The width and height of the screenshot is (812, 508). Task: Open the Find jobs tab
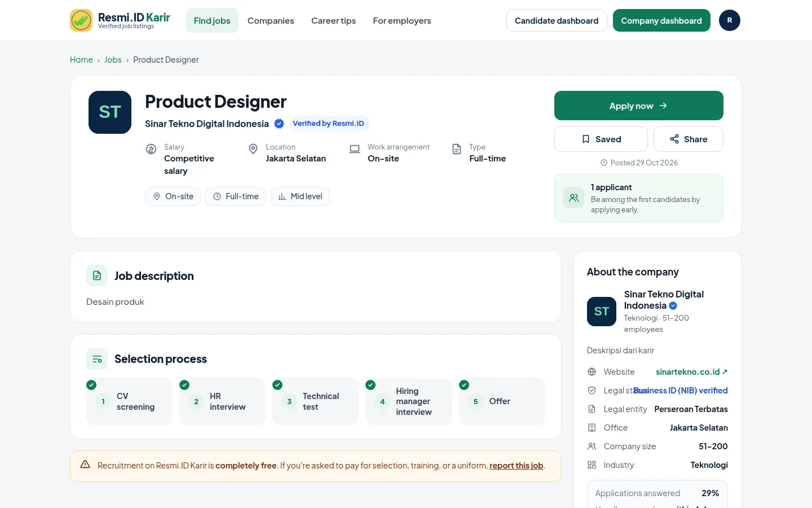pyautogui.click(x=212, y=20)
